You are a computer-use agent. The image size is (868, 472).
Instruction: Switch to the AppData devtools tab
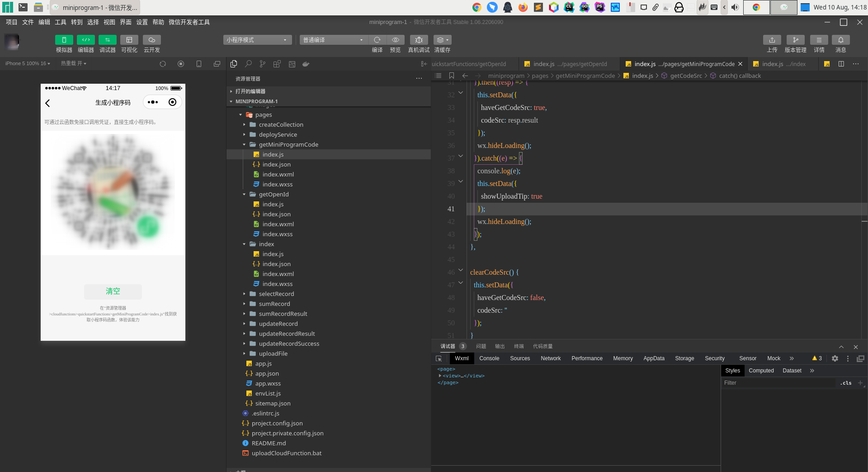click(654, 358)
